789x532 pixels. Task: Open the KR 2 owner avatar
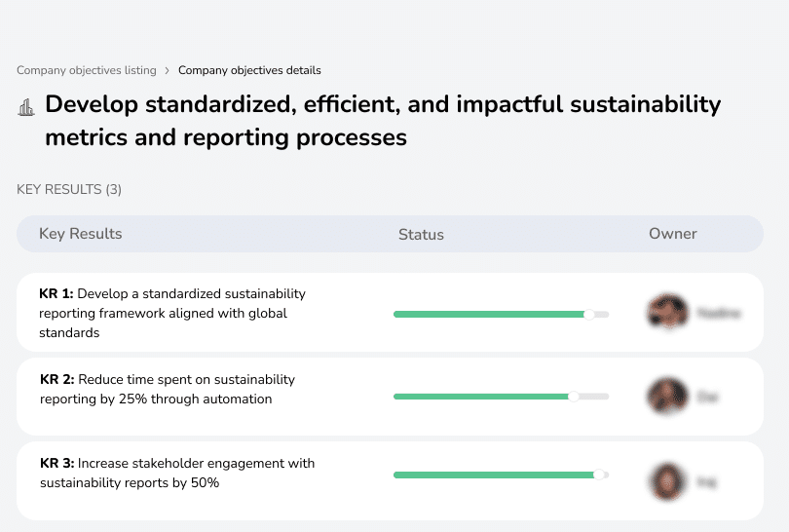click(x=668, y=397)
